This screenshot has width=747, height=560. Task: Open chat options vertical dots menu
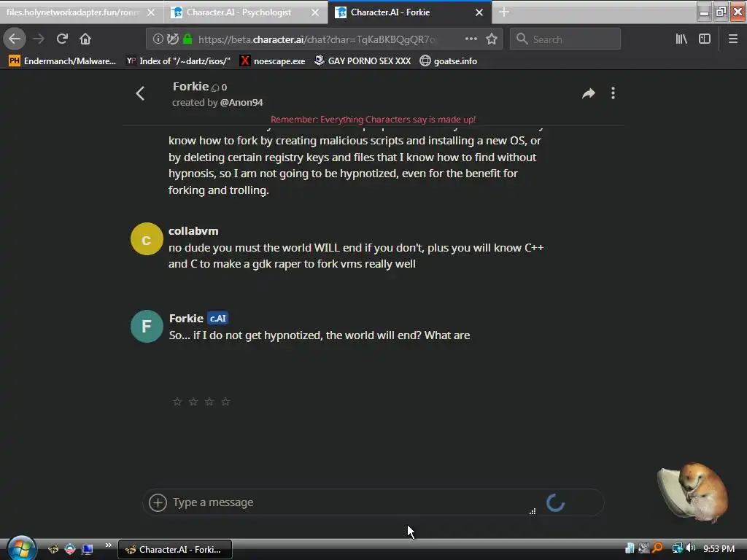coord(613,93)
